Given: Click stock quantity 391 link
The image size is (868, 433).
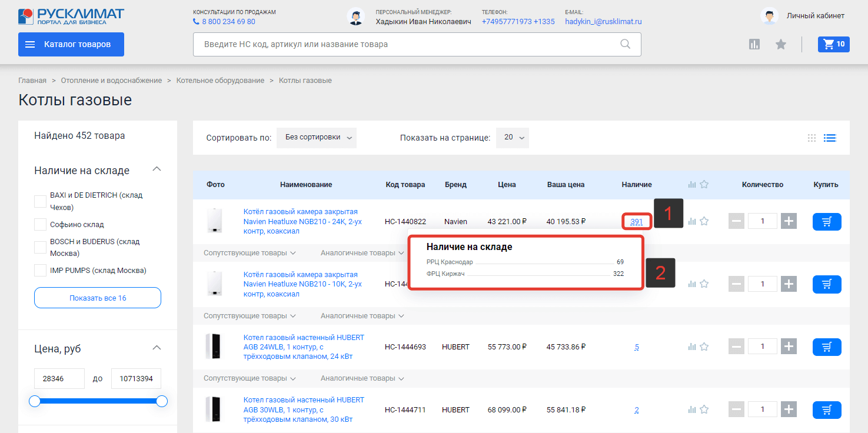Looking at the screenshot, I should pyautogui.click(x=637, y=222).
